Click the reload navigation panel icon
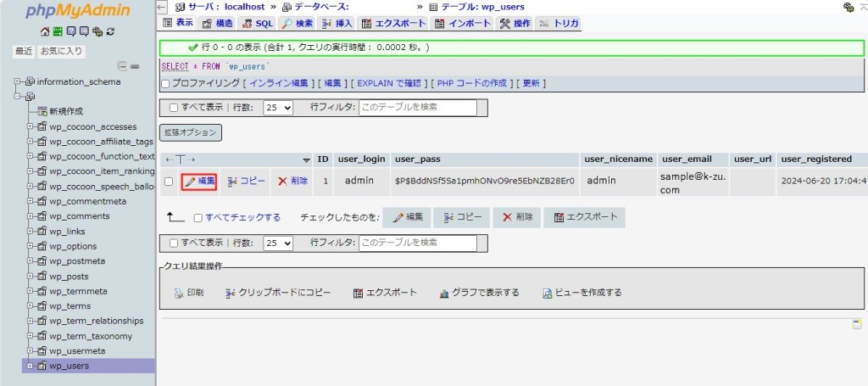The height and width of the screenshot is (386, 868). point(110,32)
